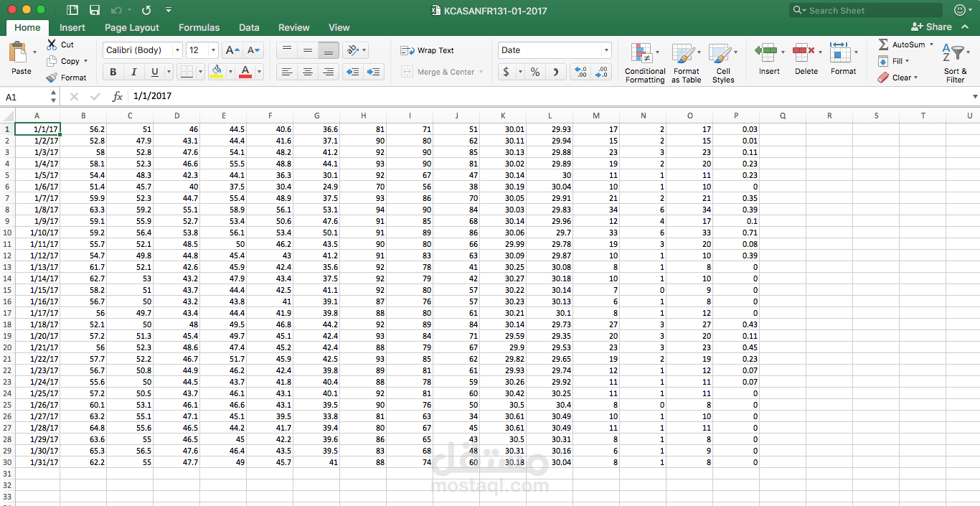Click the Format cells ribbon button
The width and height of the screenshot is (980, 506).
(x=843, y=57)
